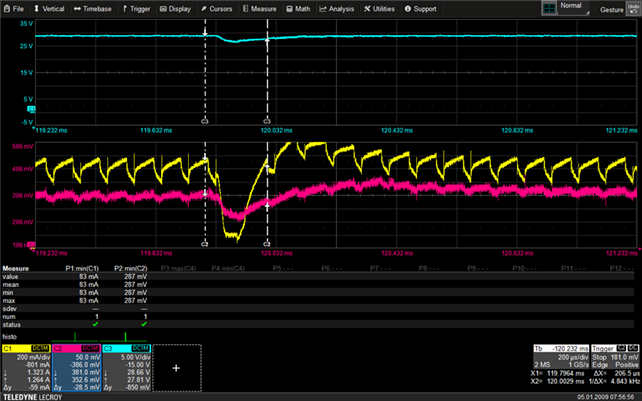Open the Trigger menu

(x=136, y=9)
